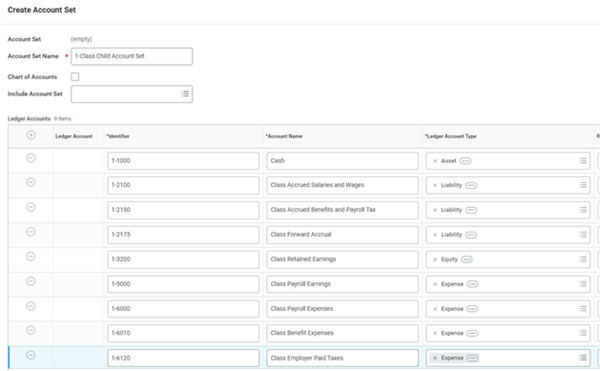The image size is (600, 371).
Task: Open Ledger Account Type list for 1-2150 row
Action: click(x=583, y=210)
